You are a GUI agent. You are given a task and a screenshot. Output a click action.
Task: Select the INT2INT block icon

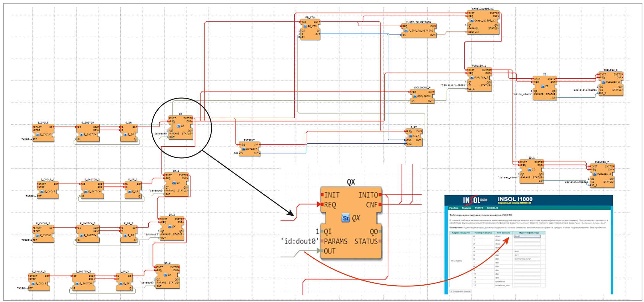click(x=244, y=149)
